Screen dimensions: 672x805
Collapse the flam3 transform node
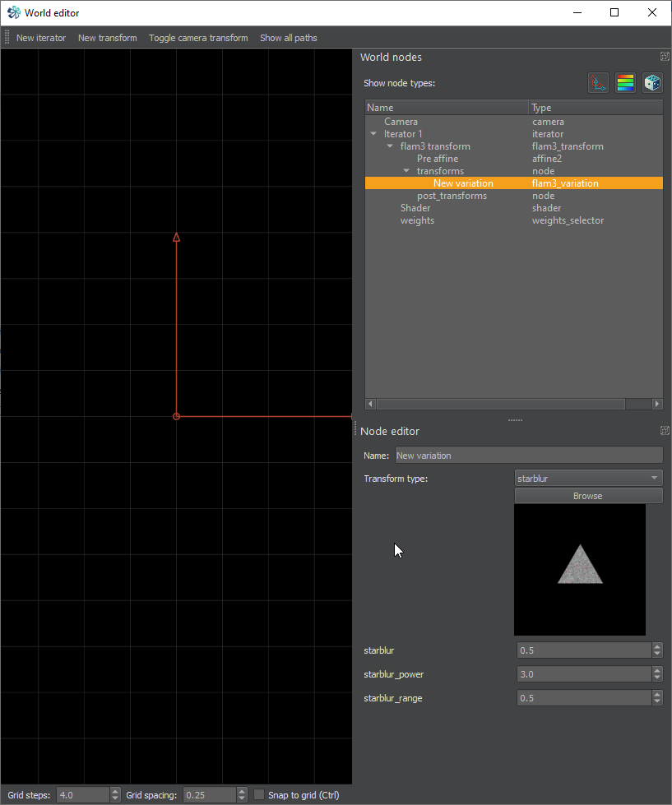click(x=390, y=146)
